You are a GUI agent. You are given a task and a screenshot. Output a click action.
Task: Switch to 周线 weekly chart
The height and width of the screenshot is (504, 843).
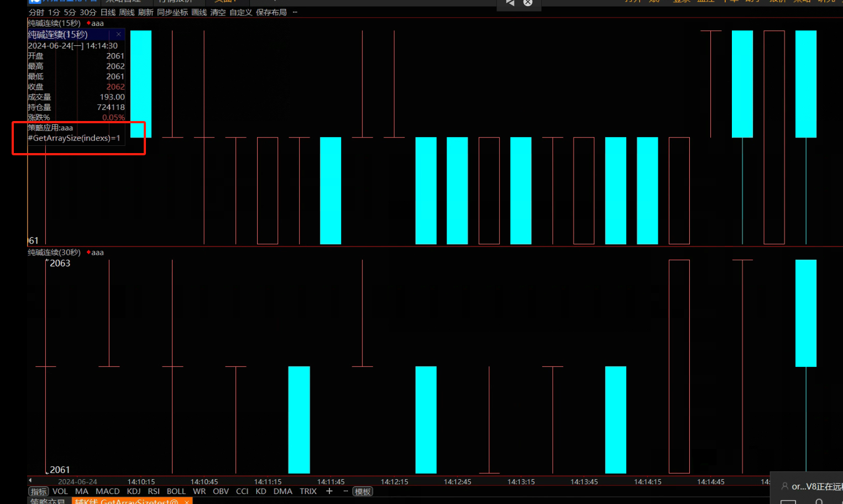pos(127,12)
